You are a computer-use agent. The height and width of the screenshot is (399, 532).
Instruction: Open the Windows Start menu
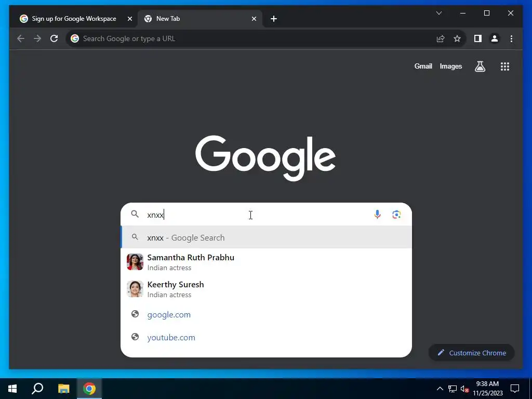[12, 389]
